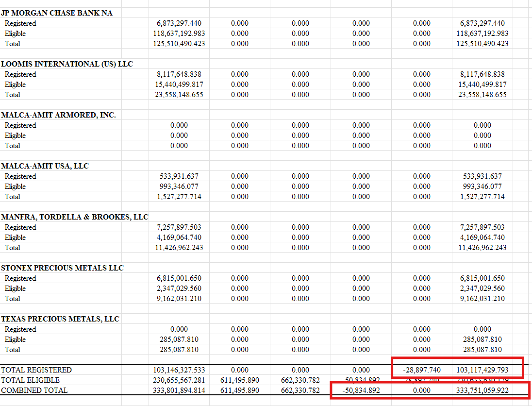Select Registered label under TEXAS PRECIOUS METALS
This screenshot has height=406, width=532.
[x=20, y=329]
